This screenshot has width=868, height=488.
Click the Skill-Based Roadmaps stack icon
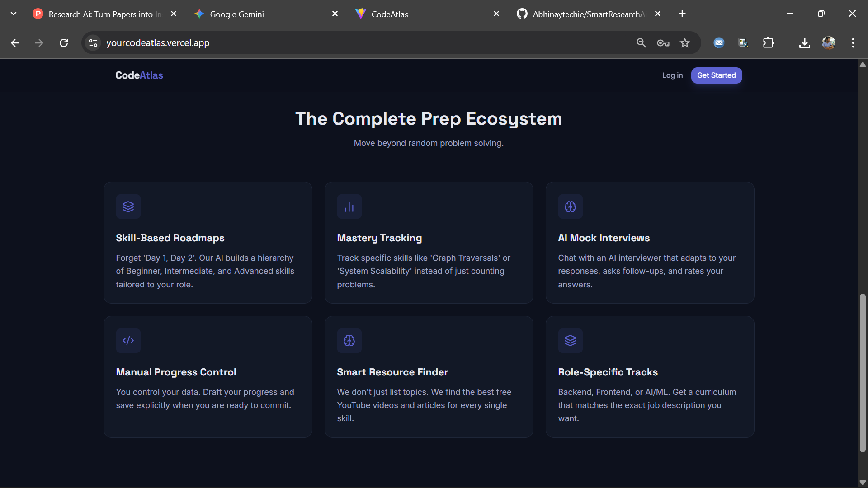pos(128,206)
